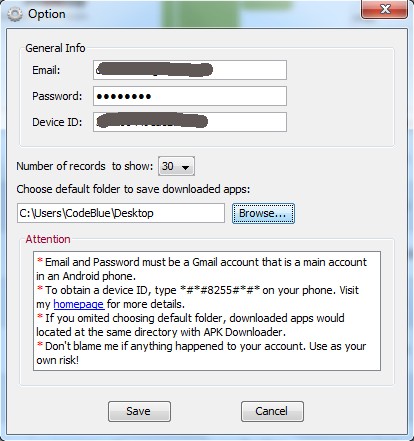This screenshot has height=441, width=414.
Task: Focus the Email input field
Action: pyautogui.click(x=190, y=70)
